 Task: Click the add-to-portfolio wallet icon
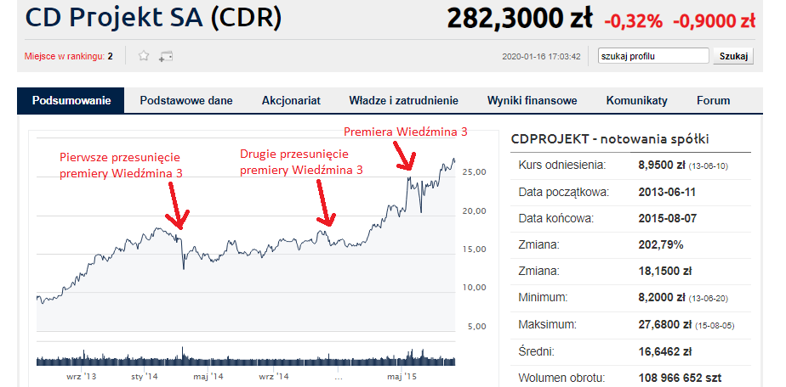(x=166, y=56)
